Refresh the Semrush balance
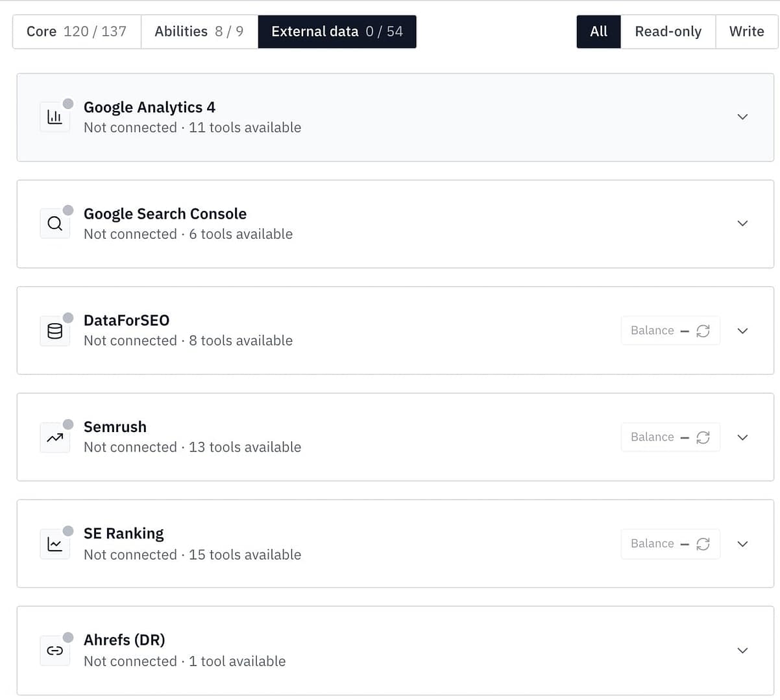 (x=703, y=437)
